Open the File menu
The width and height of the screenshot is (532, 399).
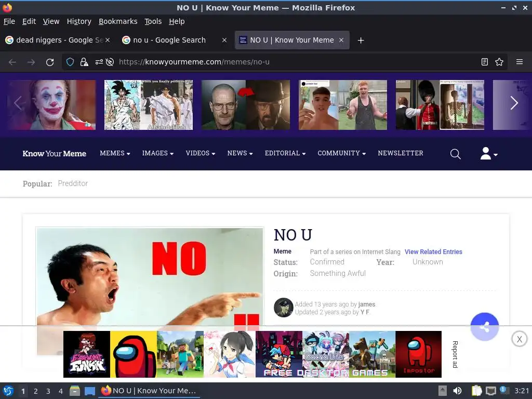[x=9, y=21]
